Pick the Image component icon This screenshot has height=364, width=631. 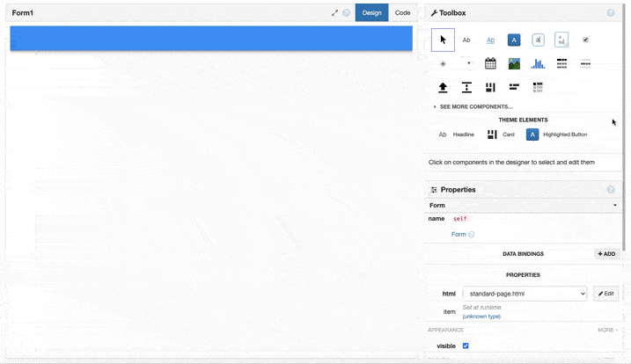[x=514, y=63]
